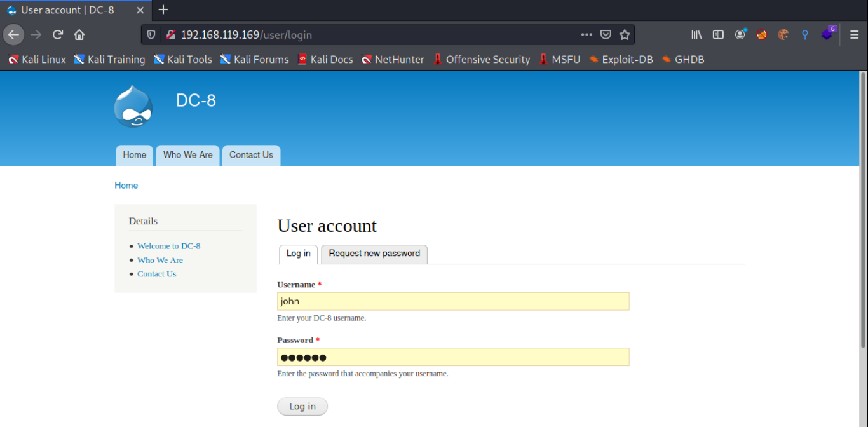Viewport: 868px width, 427px height.
Task: Open NetHunter bookmark
Action: click(393, 59)
